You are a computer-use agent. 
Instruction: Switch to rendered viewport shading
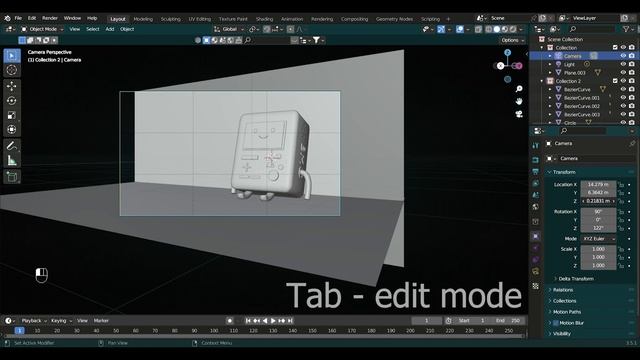pos(513,29)
